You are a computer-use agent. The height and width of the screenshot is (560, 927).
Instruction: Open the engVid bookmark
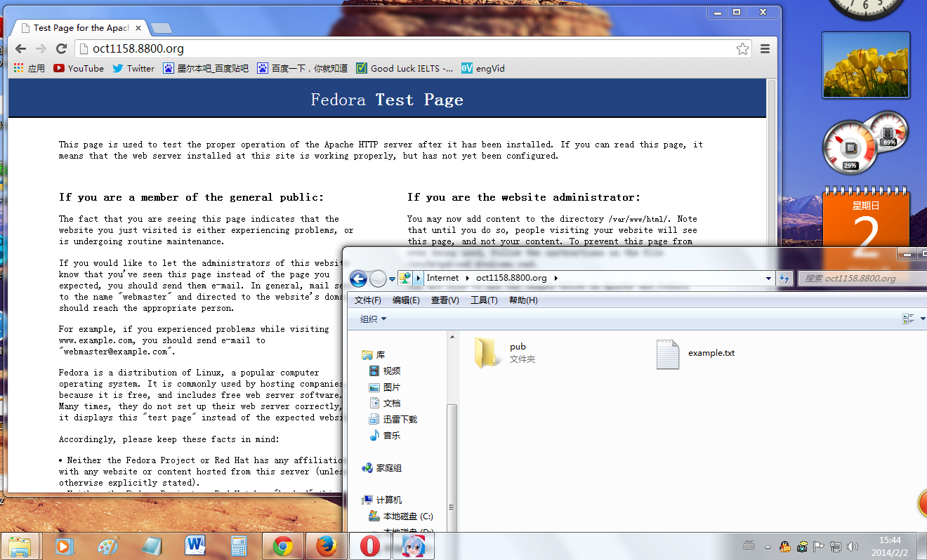click(483, 68)
